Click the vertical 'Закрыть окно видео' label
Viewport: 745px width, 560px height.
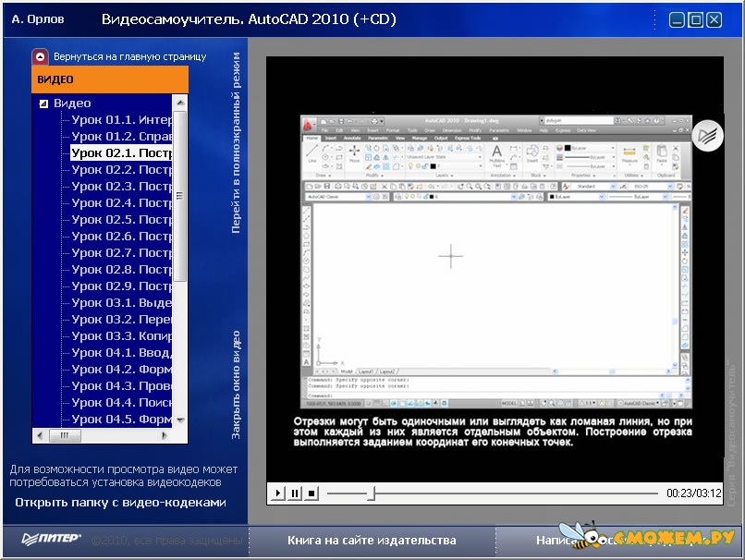pyautogui.click(x=236, y=384)
